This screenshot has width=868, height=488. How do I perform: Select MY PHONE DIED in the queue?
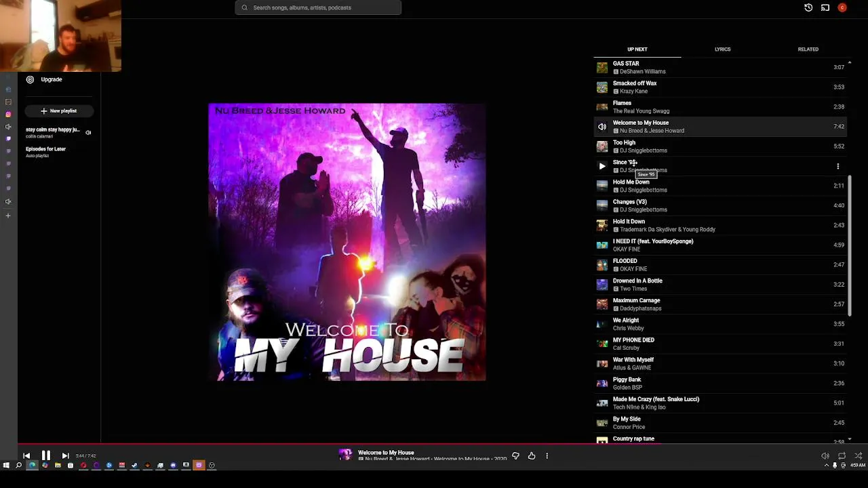click(x=720, y=344)
